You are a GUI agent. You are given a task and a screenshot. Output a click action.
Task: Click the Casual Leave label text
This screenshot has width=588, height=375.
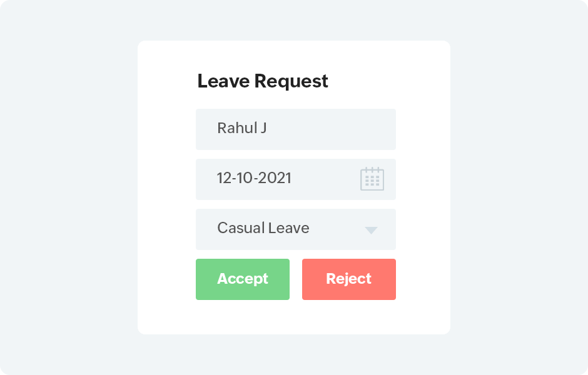pos(263,229)
